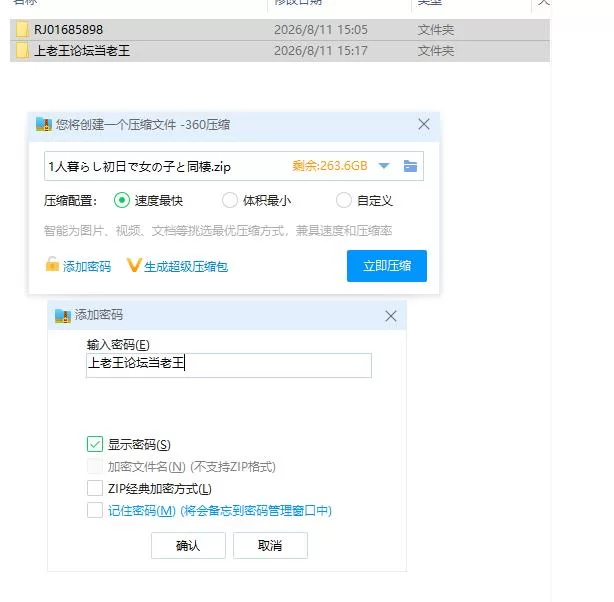The image size is (614, 602).
Task: Enable the ZIP经典加密方式 checkbox
Action: click(x=95, y=488)
